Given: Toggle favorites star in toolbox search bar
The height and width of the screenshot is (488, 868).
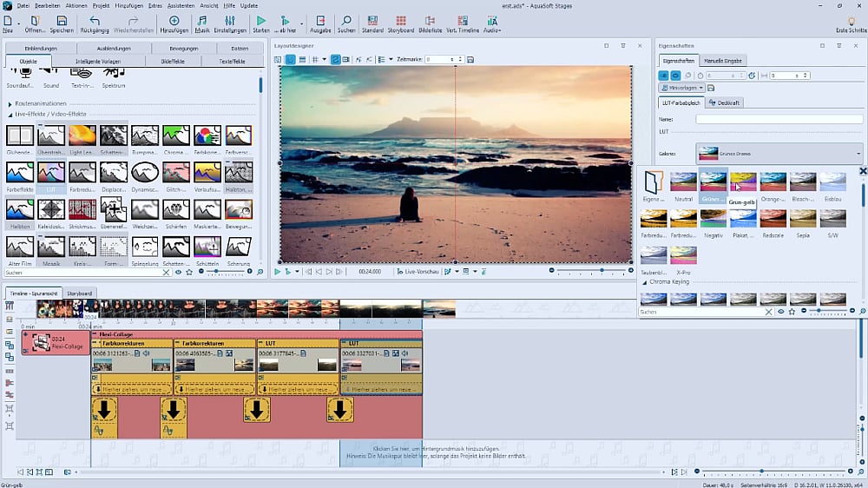Looking at the screenshot, I should (x=189, y=272).
